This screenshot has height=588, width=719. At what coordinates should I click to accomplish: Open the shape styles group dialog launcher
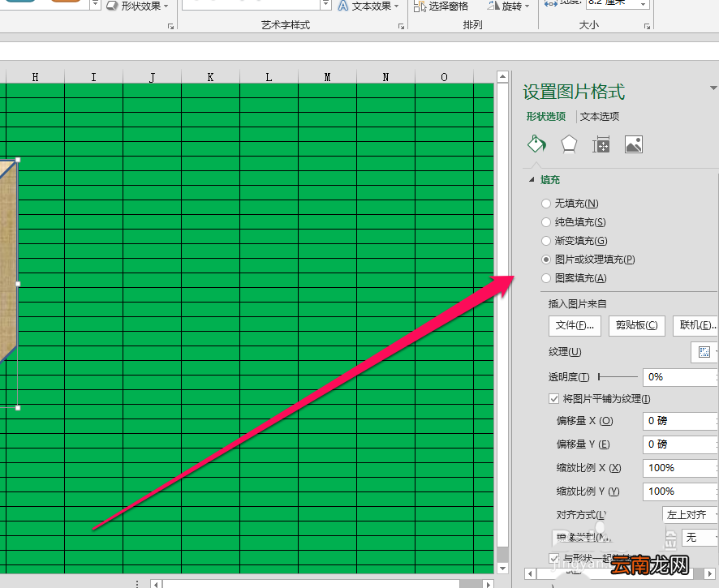tap(170, 27)
